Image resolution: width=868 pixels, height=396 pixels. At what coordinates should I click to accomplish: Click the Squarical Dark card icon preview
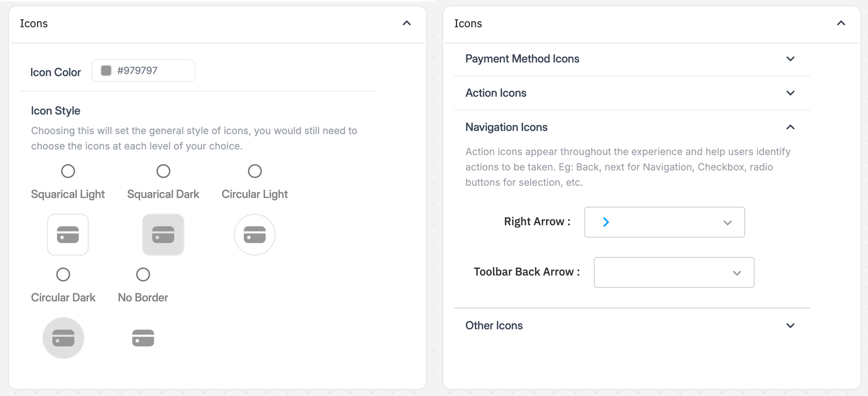point(163,235)
